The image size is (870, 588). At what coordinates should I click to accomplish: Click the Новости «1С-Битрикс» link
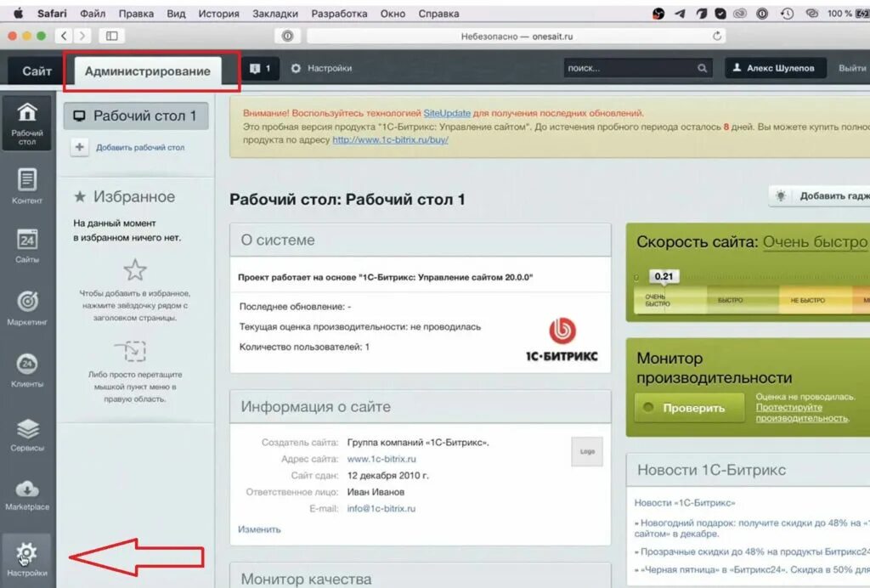pos(685,502)
